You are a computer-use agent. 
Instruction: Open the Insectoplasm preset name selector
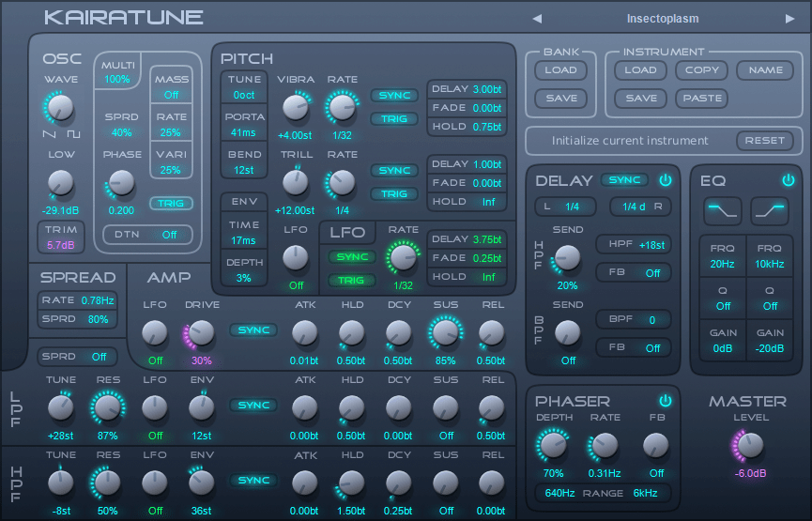coord(663,19)
